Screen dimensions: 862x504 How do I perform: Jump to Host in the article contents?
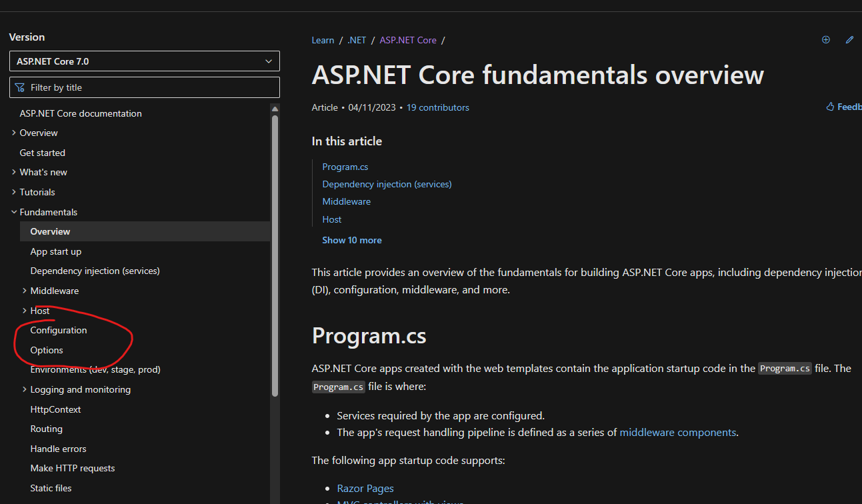coord(332,219)
